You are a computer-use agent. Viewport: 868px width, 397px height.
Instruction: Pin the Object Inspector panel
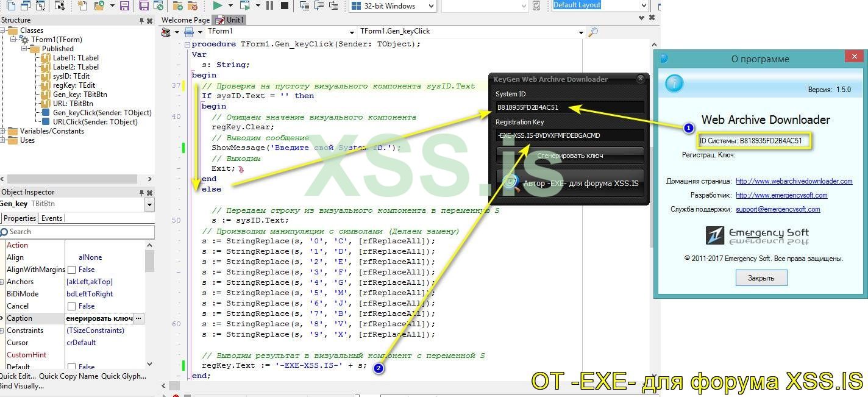pyautogui.click(x=141, y=193)
